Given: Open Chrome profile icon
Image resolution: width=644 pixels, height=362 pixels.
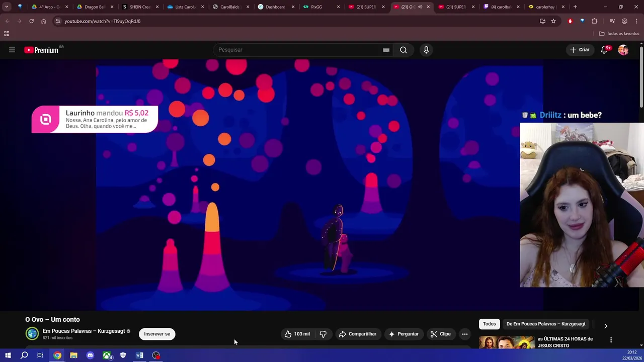Looking at the screenshot, I should point(624,21).
